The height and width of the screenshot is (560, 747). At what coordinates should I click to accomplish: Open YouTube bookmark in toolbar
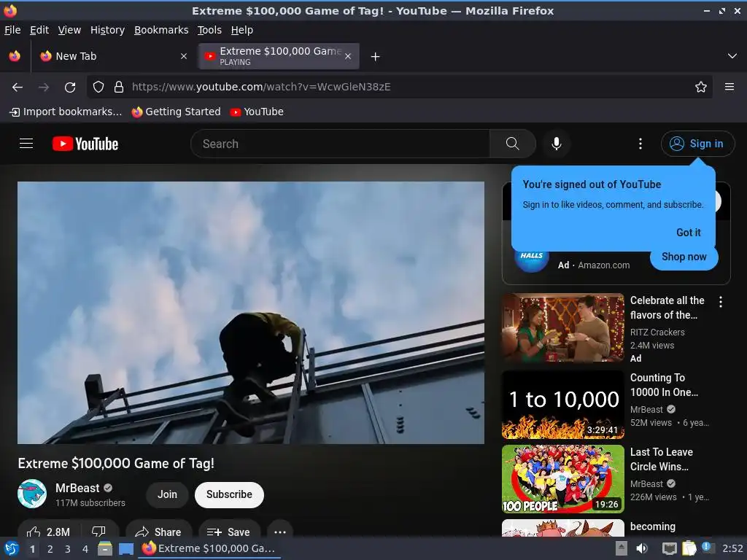click(257, 112)
